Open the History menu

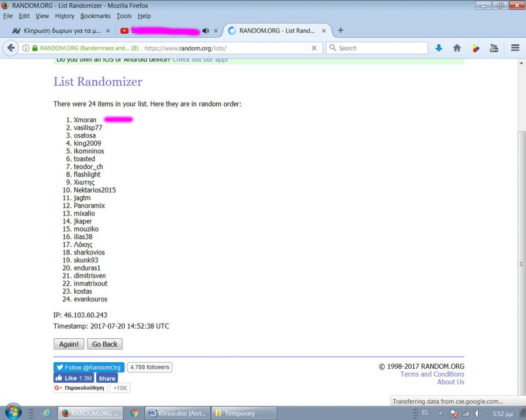click(64, 16)
